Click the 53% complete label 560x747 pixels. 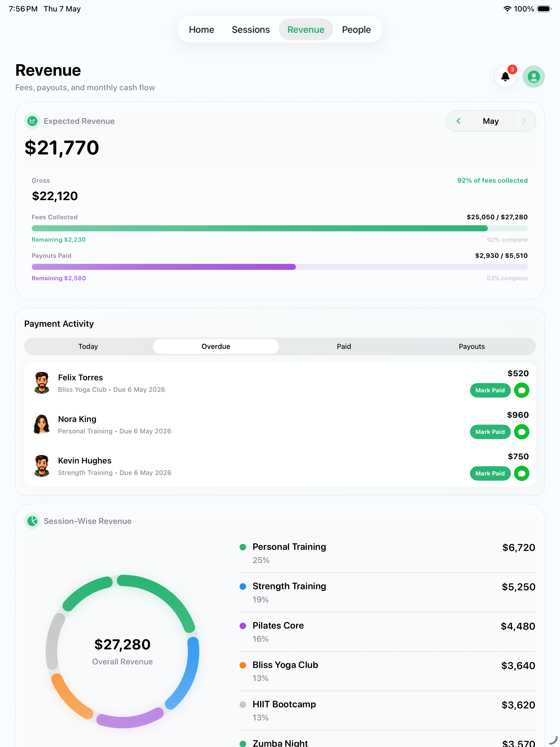click(x=507, y=278)
